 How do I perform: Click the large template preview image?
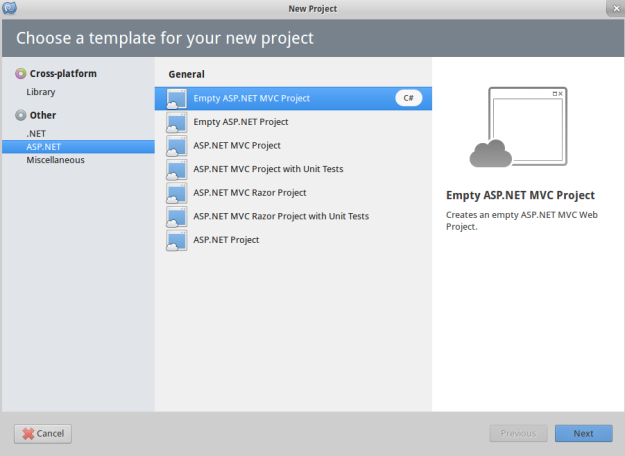pos(517,127)
